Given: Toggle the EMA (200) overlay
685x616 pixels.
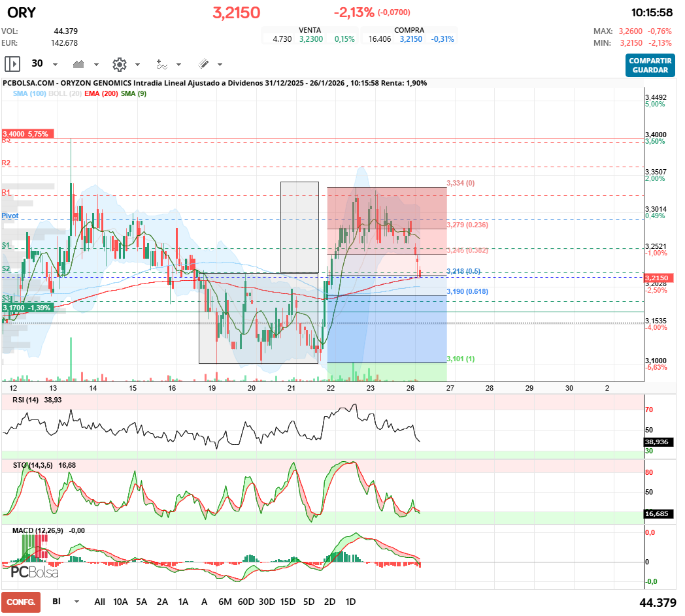Looking at the screenshot, I should click(x=101, y=93).
